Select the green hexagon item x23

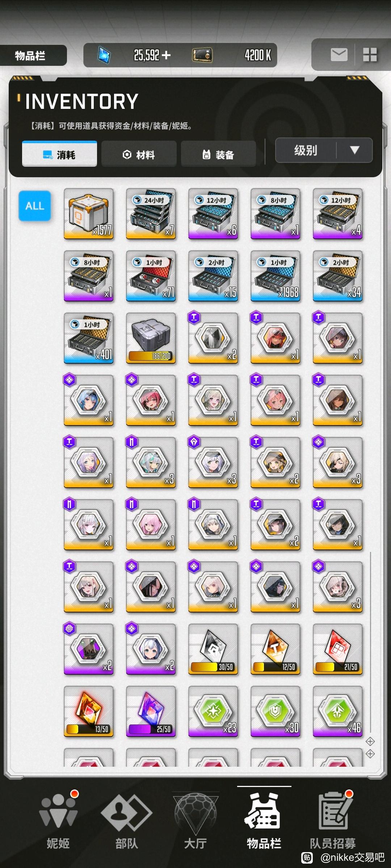pos(213,711)
